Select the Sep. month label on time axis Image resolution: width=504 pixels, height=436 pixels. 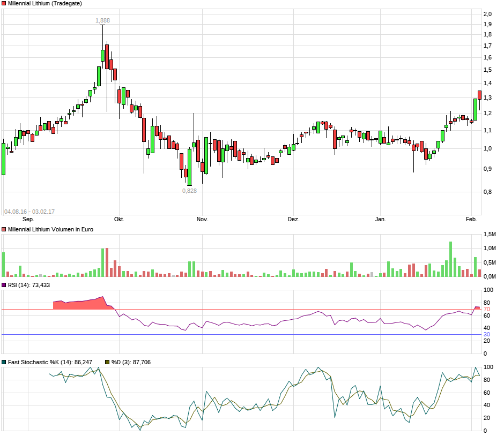[28, 220]
